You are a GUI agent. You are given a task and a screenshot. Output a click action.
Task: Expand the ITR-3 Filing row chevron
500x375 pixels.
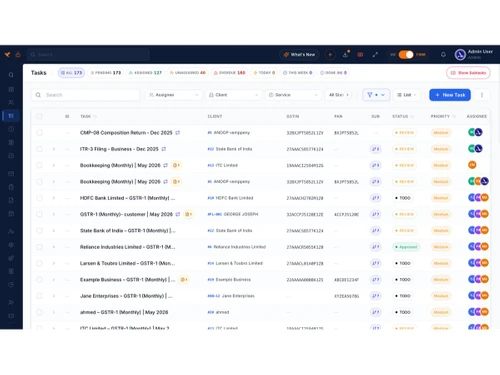point(54,149)
